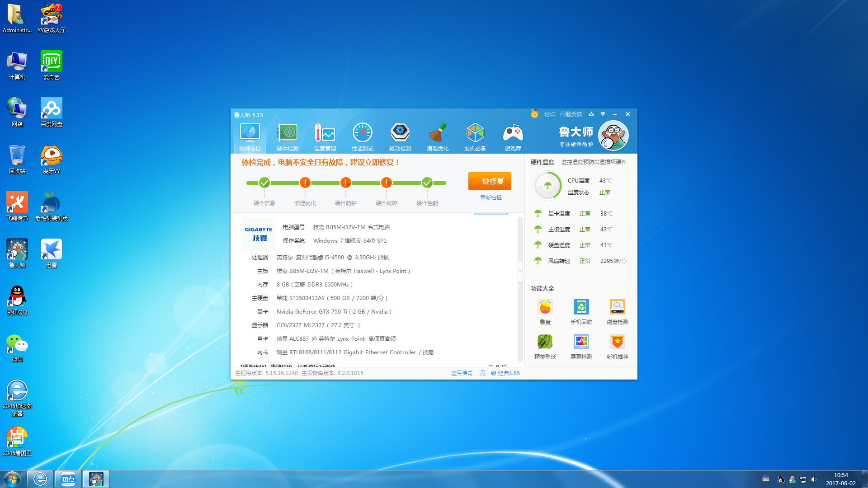Select the 老毛桃装机版 desktop icon
This screenshot has width=868, height=488.
tap(52, 206)
